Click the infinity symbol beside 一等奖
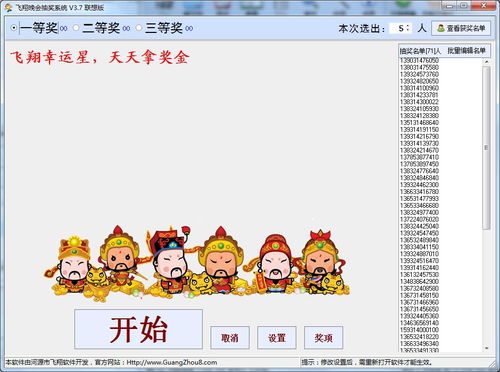This screenshot has height=372, width=500. [64, 29]
